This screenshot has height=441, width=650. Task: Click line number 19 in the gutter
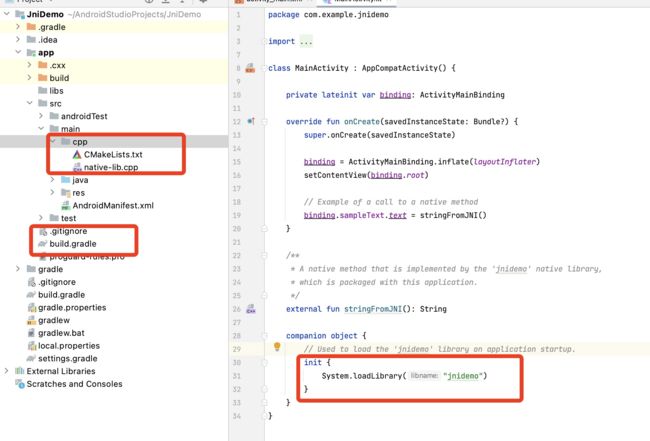pos(237,215)
